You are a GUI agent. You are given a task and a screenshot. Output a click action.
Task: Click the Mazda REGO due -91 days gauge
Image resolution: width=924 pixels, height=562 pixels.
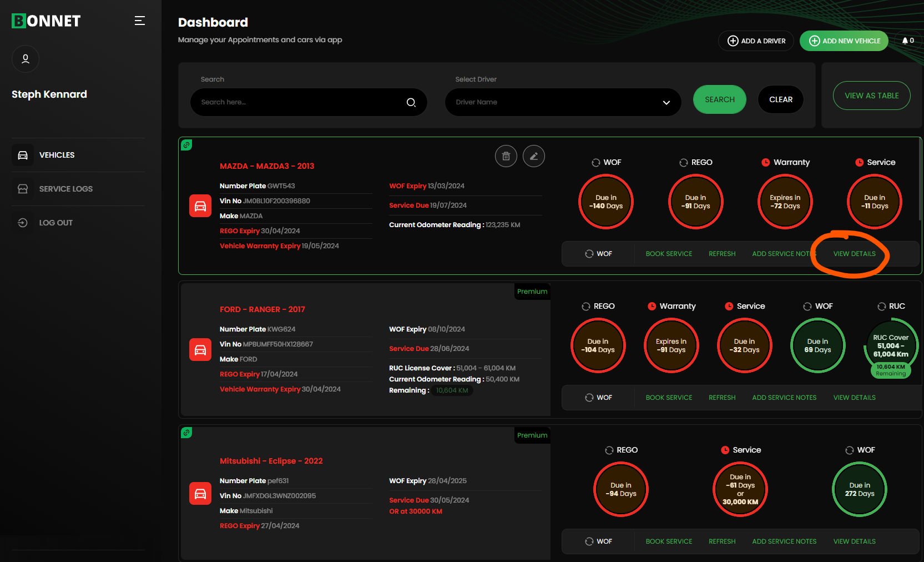pos(695,202)
